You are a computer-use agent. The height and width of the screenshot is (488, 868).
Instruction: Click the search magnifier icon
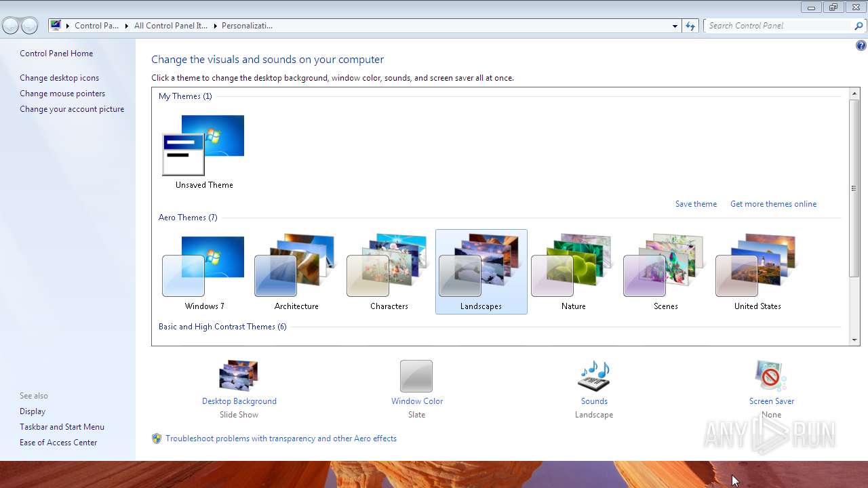pos(859,26)
